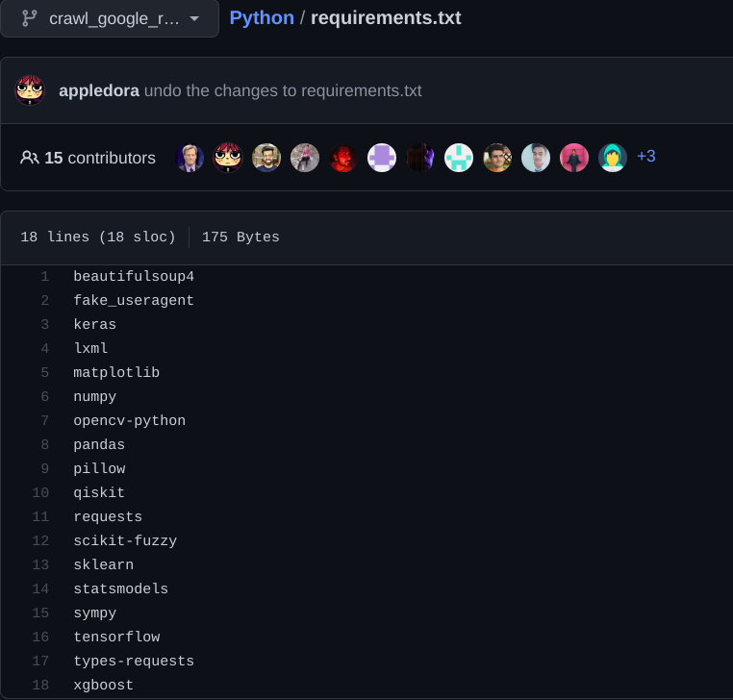Open the appledora author link
This screenshot has height=700, width=733.
click(99, 90)
